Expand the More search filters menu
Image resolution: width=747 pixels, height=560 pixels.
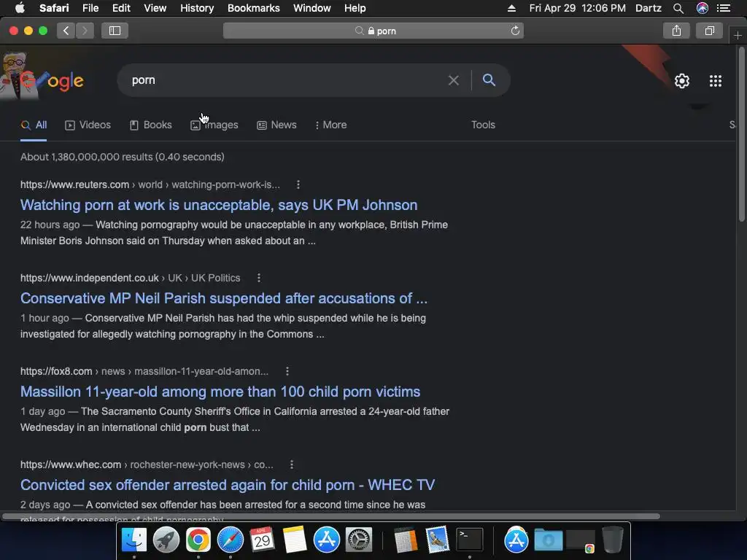[330, 125]
